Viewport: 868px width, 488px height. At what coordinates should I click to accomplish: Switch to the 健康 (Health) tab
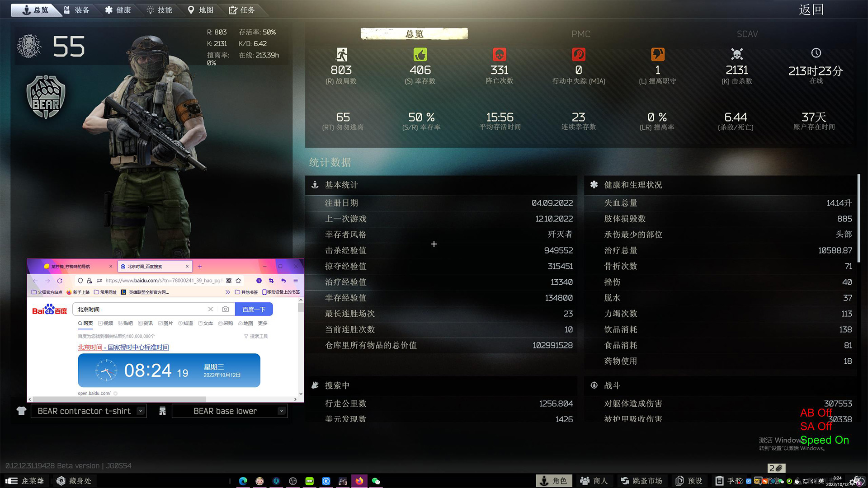point(118,10)
